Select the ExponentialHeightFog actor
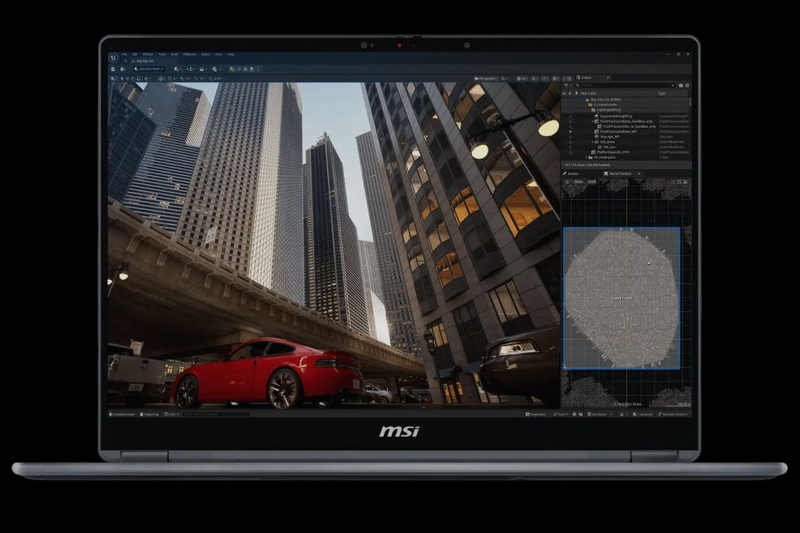This screenshot has width=800, height=533. [616, 116]
